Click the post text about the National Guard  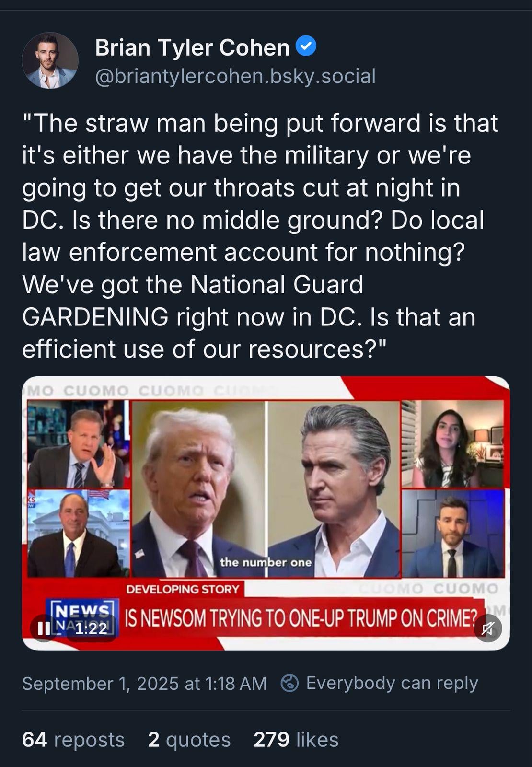(x=261, y=235)
